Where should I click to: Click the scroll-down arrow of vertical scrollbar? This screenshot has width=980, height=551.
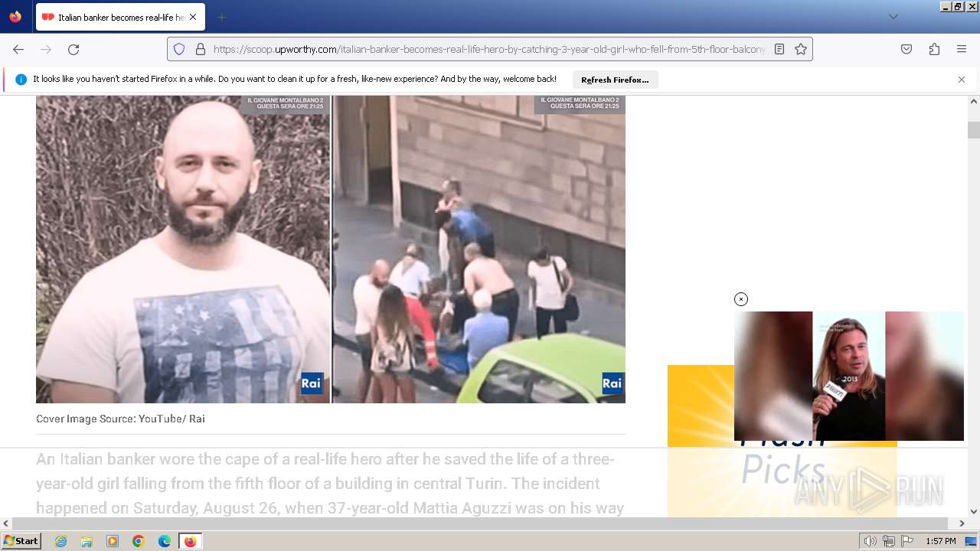[x=974, y=511]
